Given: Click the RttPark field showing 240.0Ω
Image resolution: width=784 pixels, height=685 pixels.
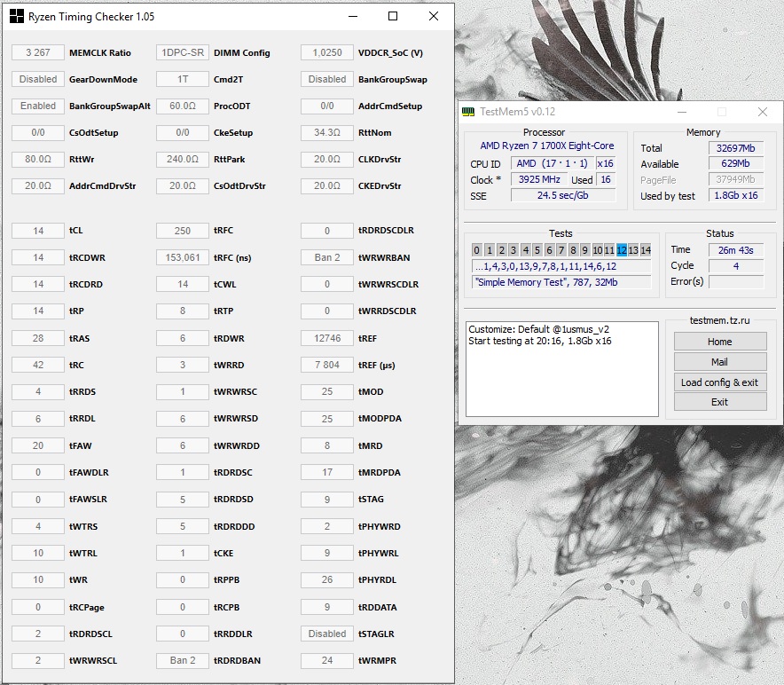Looking at the screenshot, I should [x=183, y=159].
